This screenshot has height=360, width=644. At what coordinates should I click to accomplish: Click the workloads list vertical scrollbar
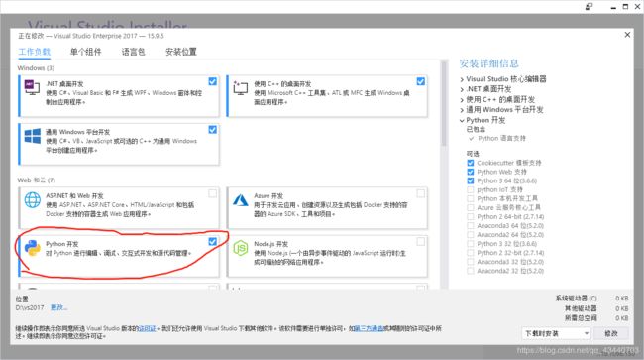444,103
